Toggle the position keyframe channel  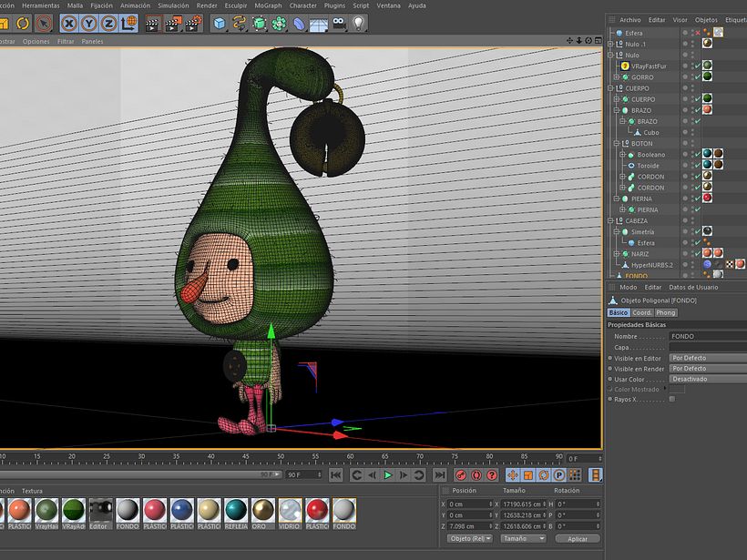tap(513, 474)
